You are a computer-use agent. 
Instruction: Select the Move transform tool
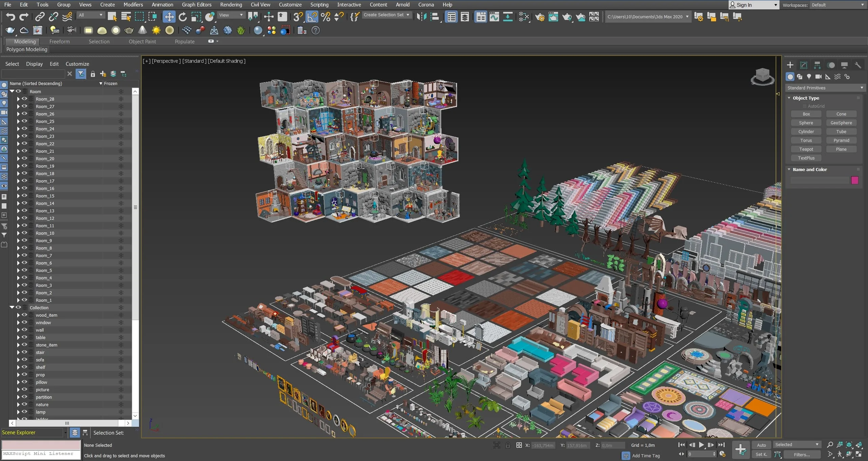click(169, 17)
